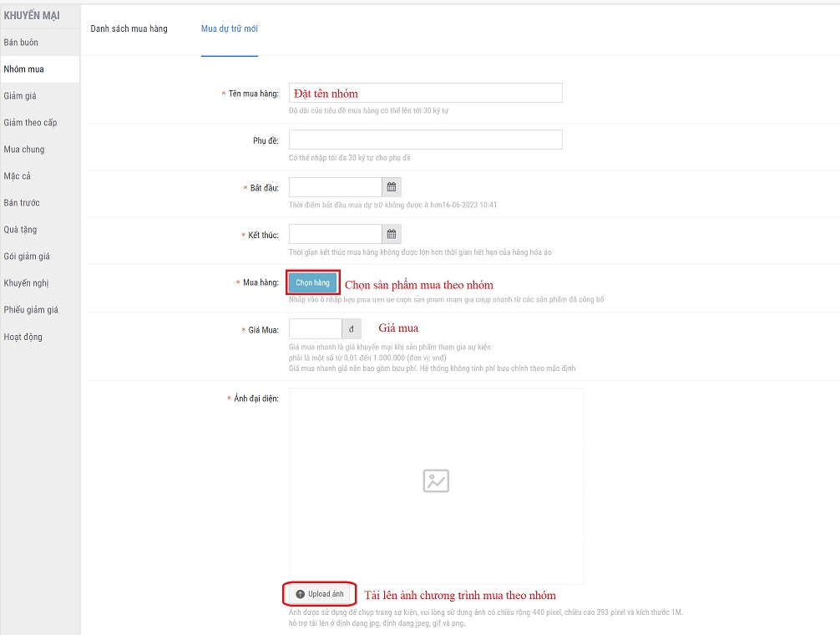The height and width of the screenshot is (635, 840).
Task: Focus the Bắt đầu date input field
Action: 335,187
